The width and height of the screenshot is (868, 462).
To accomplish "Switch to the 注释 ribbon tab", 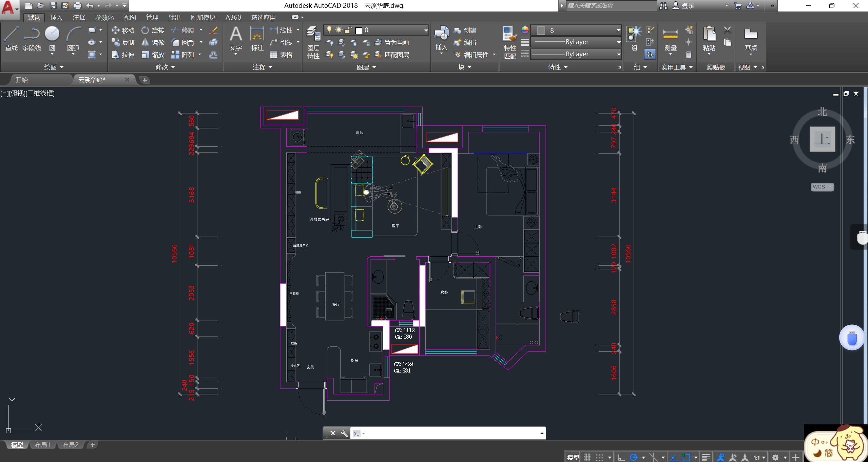I will pos(79,17).
